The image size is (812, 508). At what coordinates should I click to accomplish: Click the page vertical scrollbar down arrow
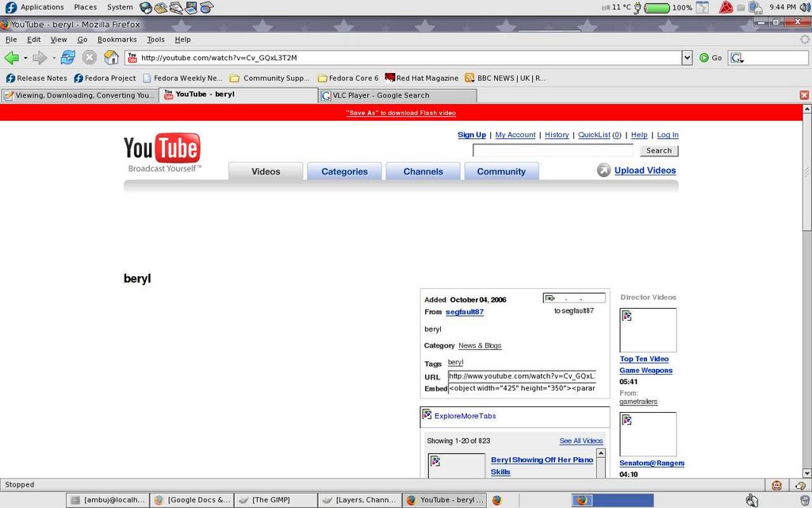pyautogui.click(x=806, y=473)
